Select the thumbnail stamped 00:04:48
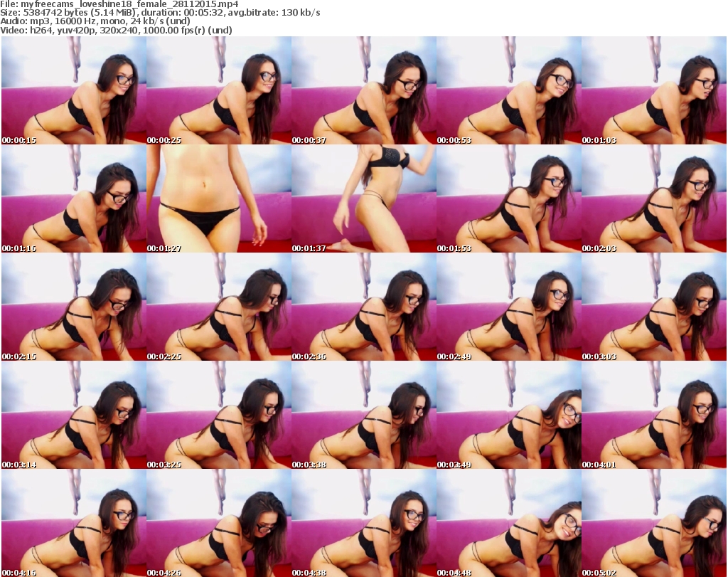 [509, 523]
